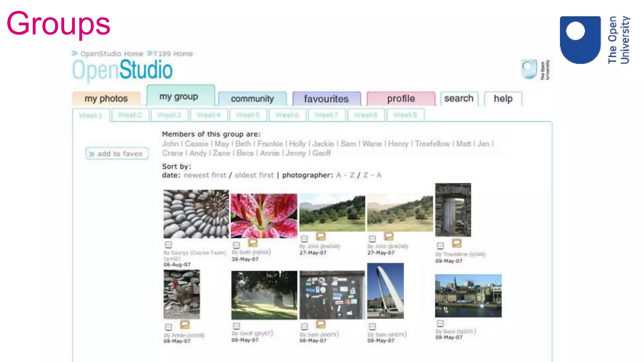Sort by photographer Z - A

pos(372,175)
